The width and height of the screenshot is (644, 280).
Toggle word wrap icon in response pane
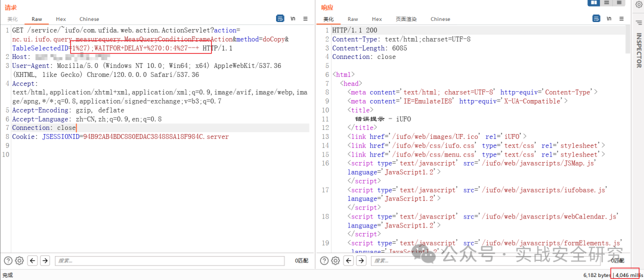(596, 18)
